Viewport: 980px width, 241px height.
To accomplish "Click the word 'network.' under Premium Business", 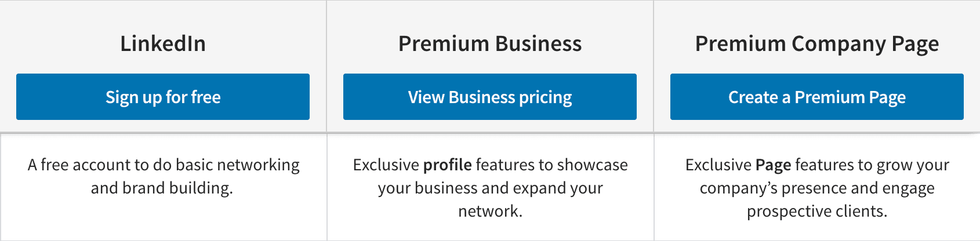I will 490,211.
